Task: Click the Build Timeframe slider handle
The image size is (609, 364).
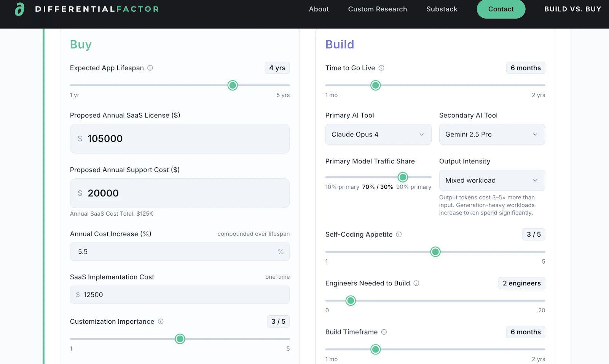Action: click(376, 349)
